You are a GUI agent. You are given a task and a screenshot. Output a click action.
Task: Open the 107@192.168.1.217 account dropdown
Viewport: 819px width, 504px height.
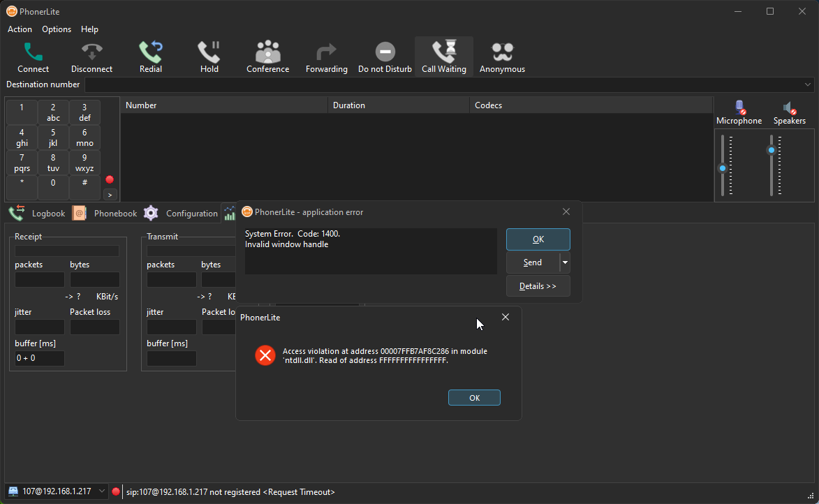coord(102,491)
